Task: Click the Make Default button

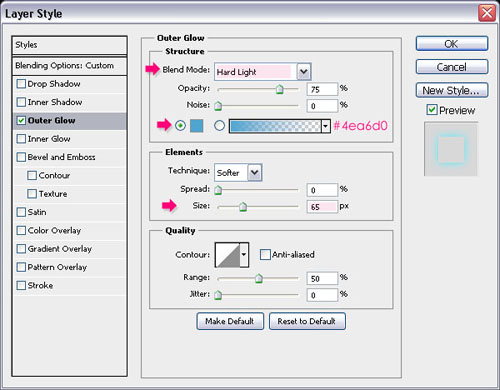Action: (x=230, y=321)
